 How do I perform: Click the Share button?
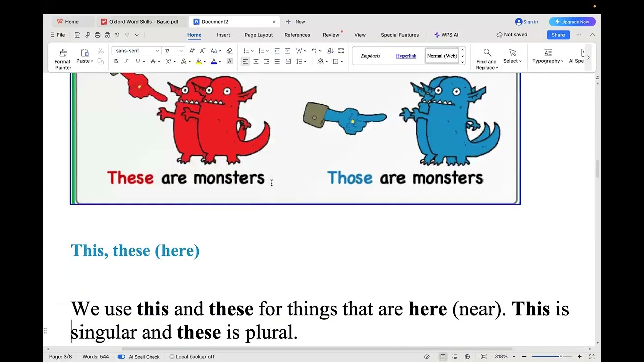(558, 35)
